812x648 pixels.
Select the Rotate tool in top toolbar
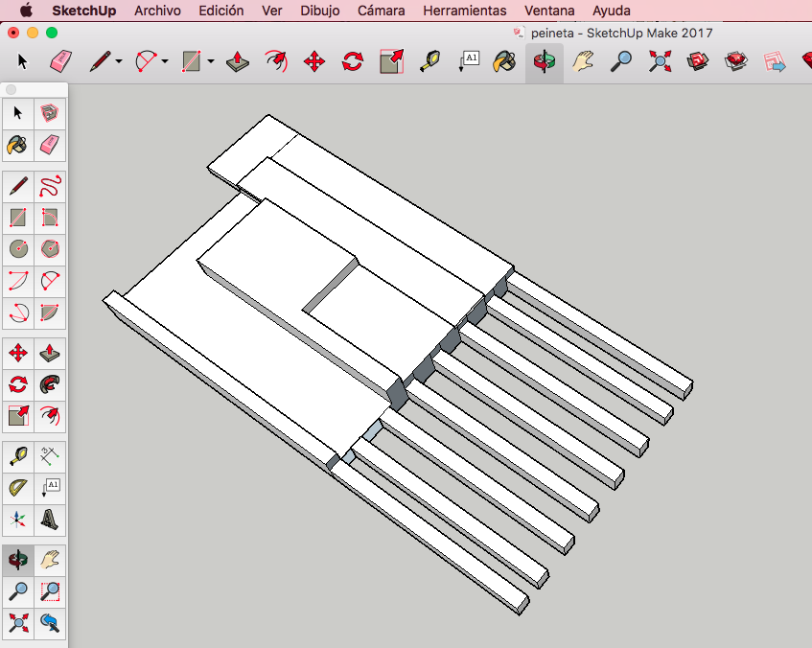pyautogui.click(x=353, y=61)
